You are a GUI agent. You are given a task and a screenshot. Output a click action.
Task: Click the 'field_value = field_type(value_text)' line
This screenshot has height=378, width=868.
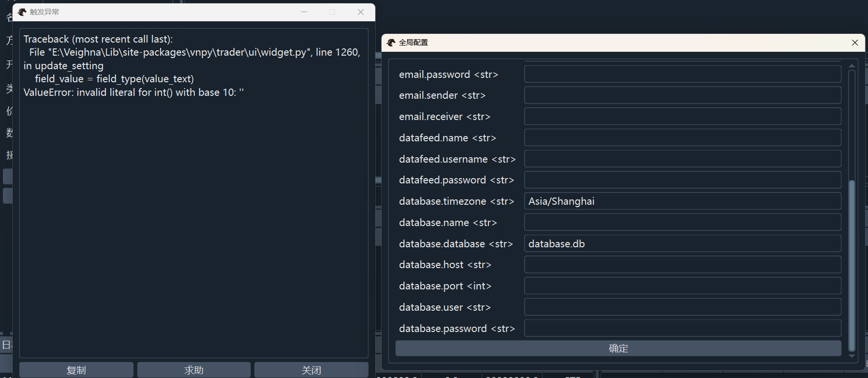click(x=114, y=79)
